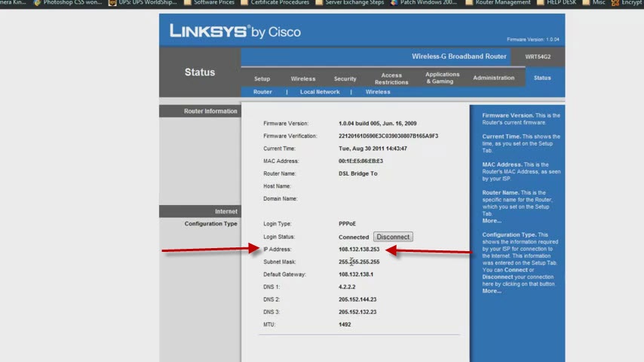Click the firmware version 1.0.04 build 005 value

pos(378,123)
